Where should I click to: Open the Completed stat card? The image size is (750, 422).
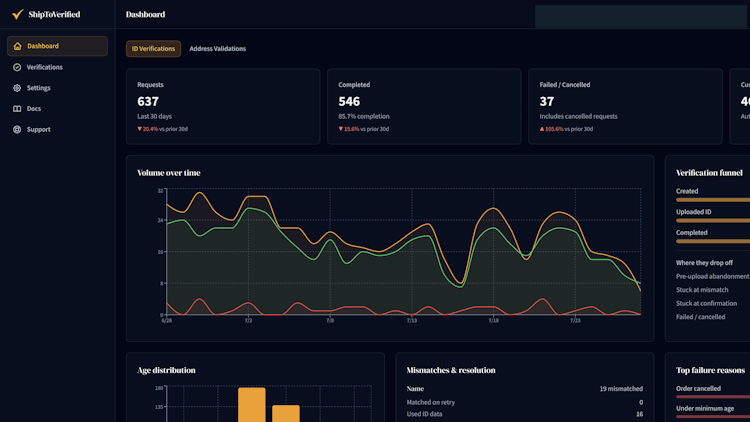click(x=424, y=106)
